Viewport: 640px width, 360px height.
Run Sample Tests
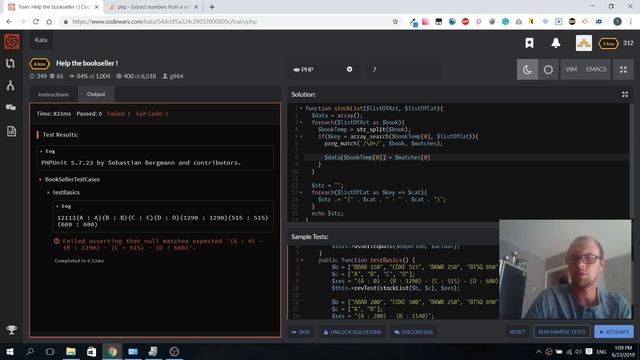click(x=562, y=332)
